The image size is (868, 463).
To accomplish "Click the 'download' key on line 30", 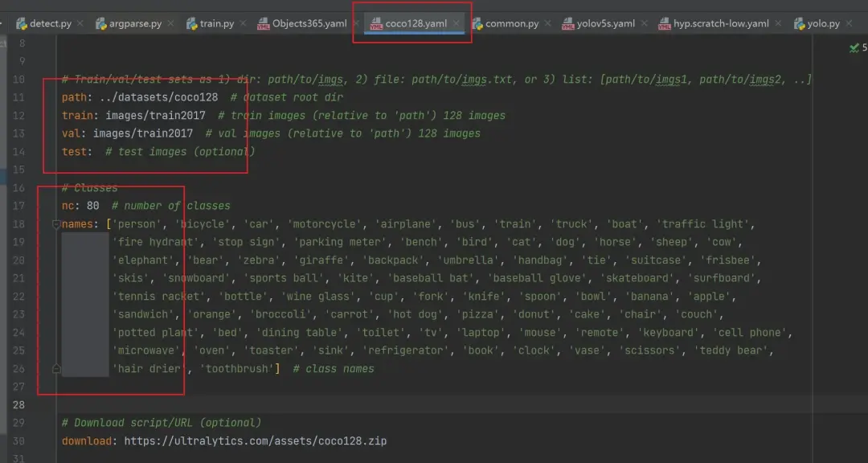I will pyautogui.click(x=87, y=441).
